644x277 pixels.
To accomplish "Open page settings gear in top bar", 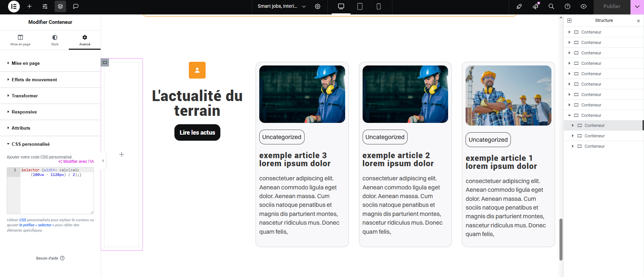I will tap(318, 6).
